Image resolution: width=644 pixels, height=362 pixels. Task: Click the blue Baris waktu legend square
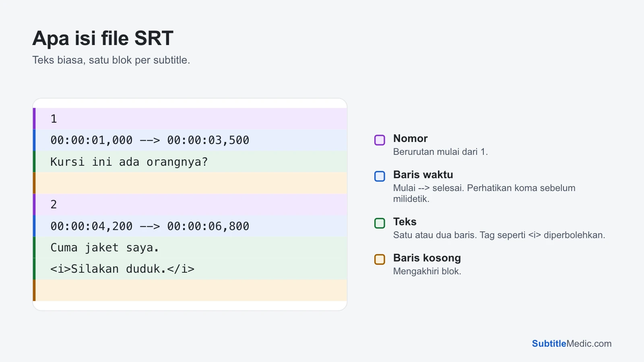(380, 176)
